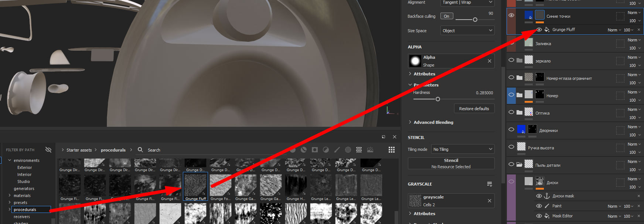Open Grunge Fluff opacity 100 dropdown
The width and height of the screenshot is (644, 224).
coord(628,30)
